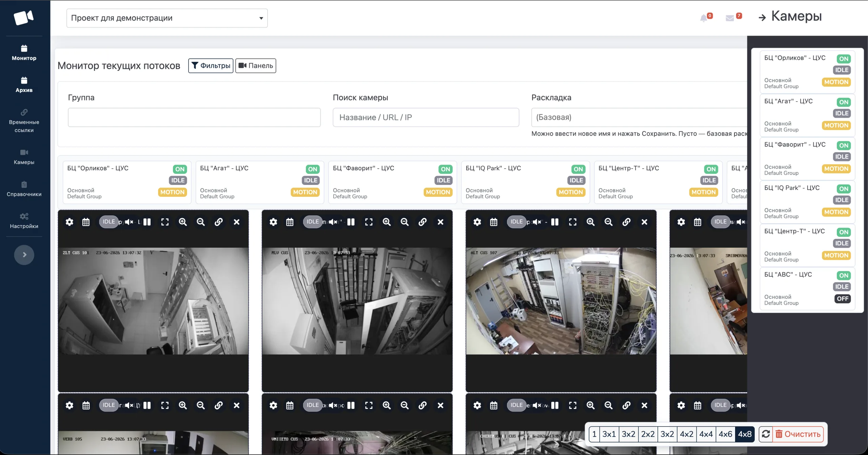This screenshot has width=868, height=455.
Task: Switch to the 2x2 grid layout
Action: 648,434
